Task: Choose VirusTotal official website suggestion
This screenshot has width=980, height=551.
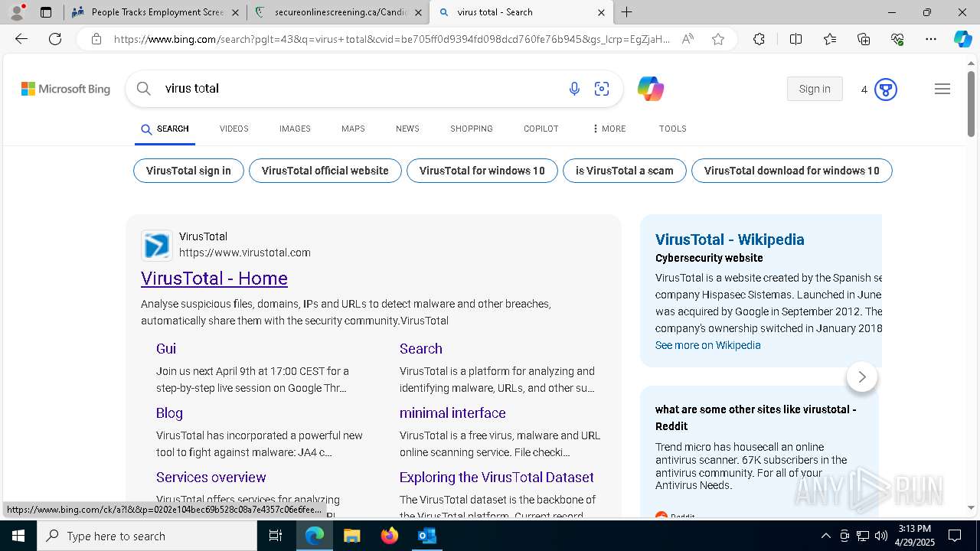Action: tap(325, 171)
